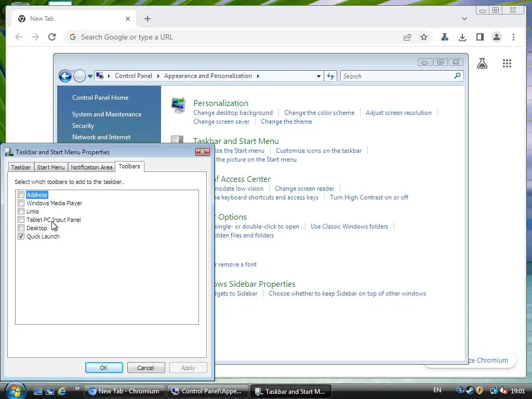The image size is (532, 399).
Task: Open the Chromium profile menu
Action: pyautogui.click(x=497, y=37)
